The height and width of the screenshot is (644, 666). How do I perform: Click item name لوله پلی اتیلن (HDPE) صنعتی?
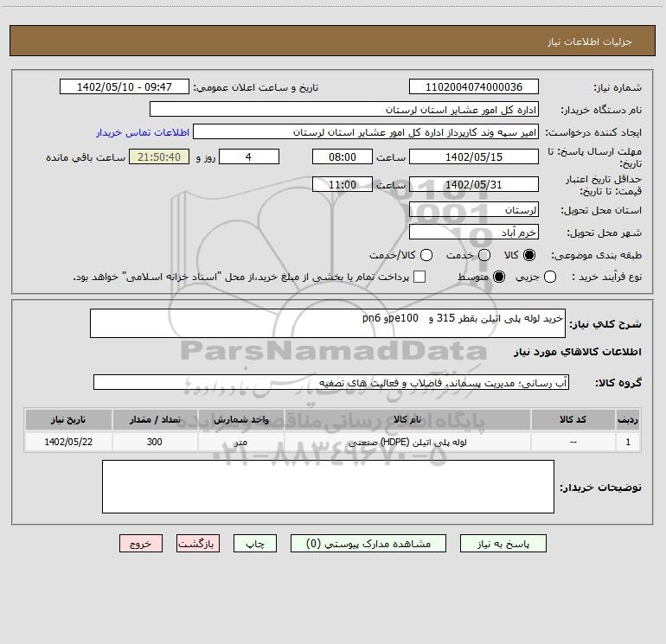(407, 442)
